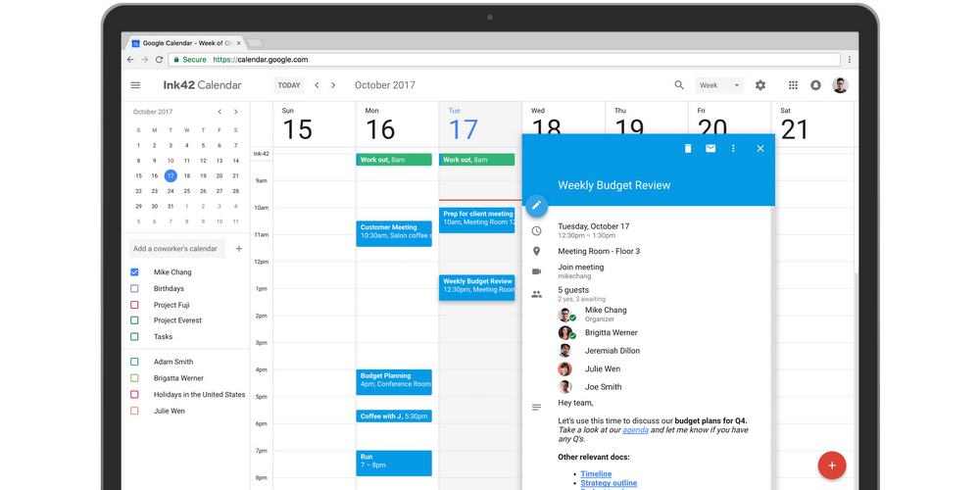Screen dimensions: 980x490
Task: Click Brigitta Werner's guest avatar
Action: pos(565,333)
